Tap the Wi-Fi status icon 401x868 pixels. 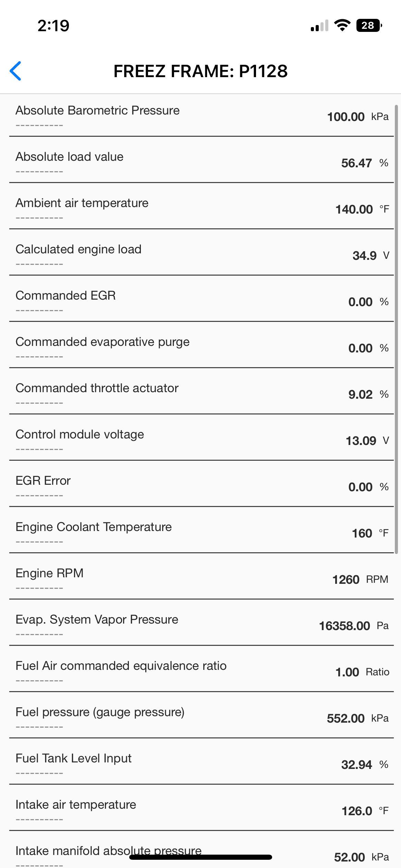tap(342, 25)
